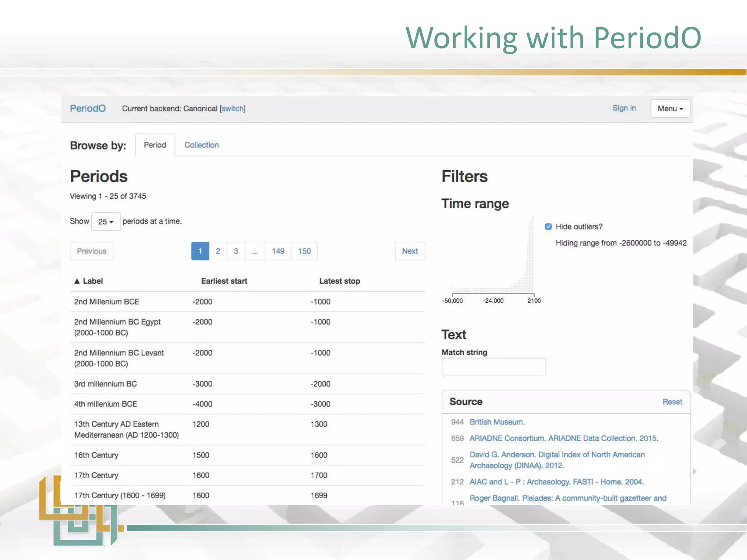
Task: Select 13th Century AD Eastern Mediterranean row
Action: point(247,429)
